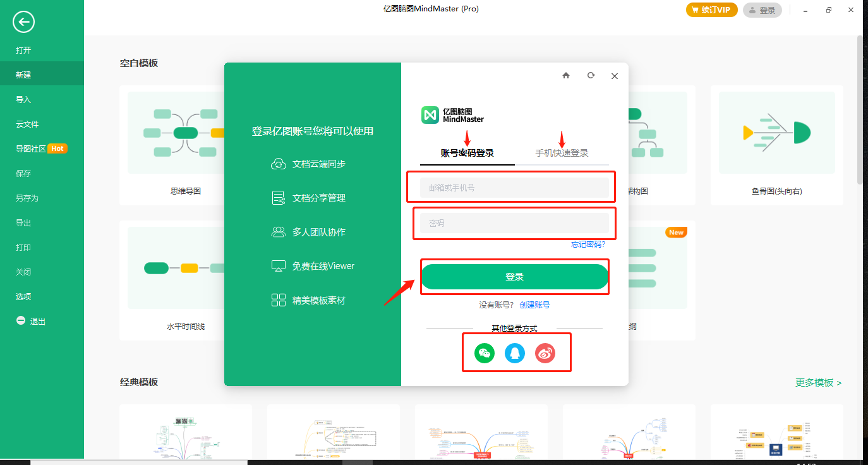Refresh the login dialog
Viewport: 868px width, 465px height.
tap(591, 75)
